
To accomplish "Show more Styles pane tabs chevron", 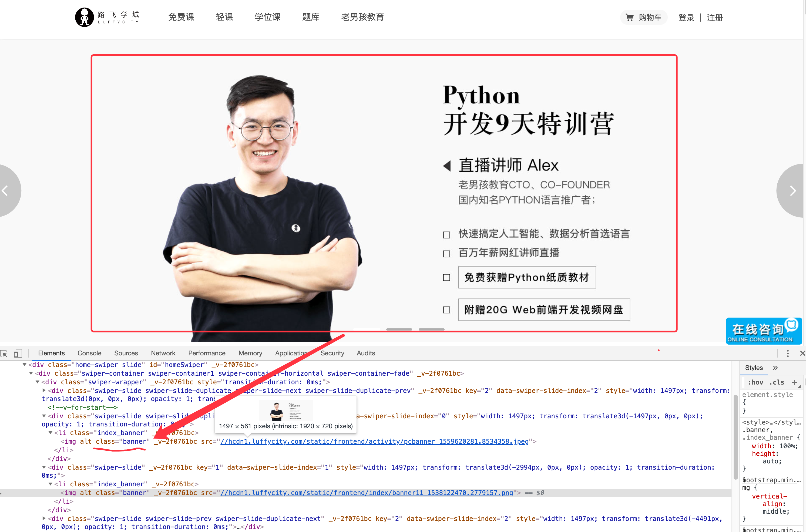I will pyautogui.click(x=775, y=368).
